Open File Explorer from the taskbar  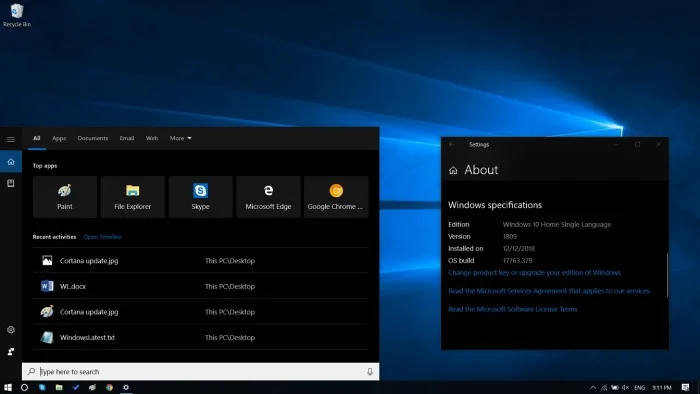(x=59, y=387)
